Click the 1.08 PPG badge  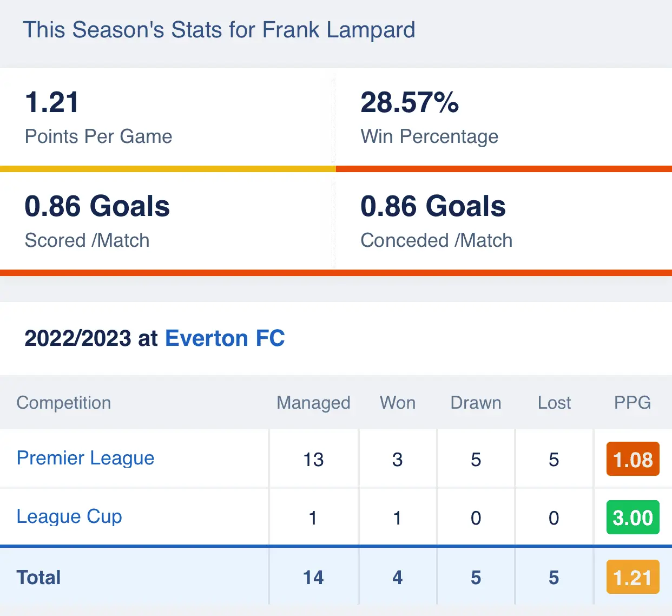(x=633, y=459)
